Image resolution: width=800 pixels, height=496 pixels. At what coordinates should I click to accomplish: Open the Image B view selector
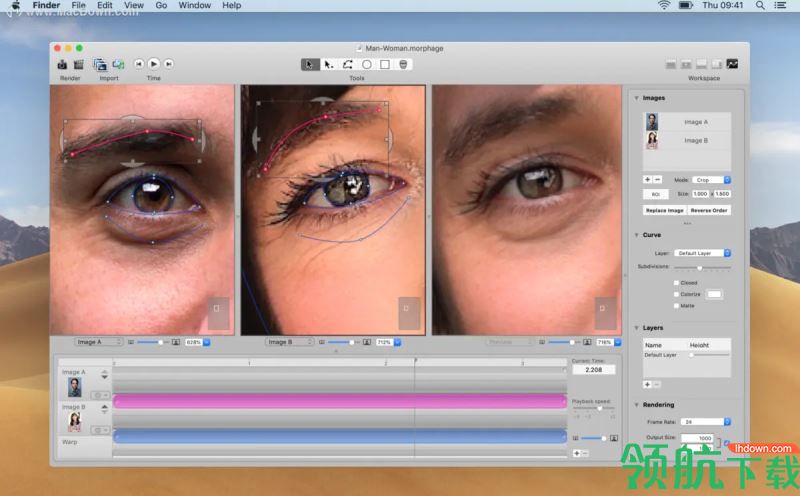pos(289,342)
